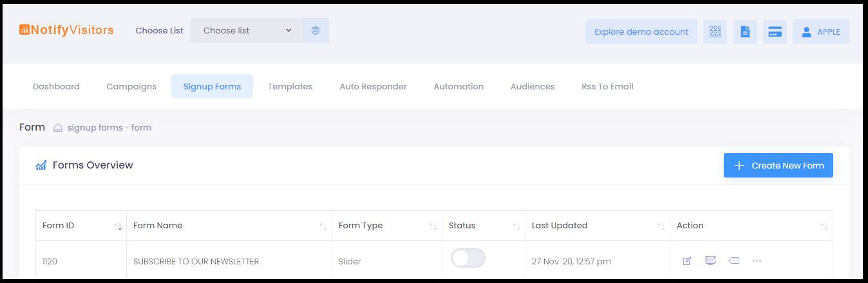
Task: Click the Forms Overview heading
Action: pos(93,165)
